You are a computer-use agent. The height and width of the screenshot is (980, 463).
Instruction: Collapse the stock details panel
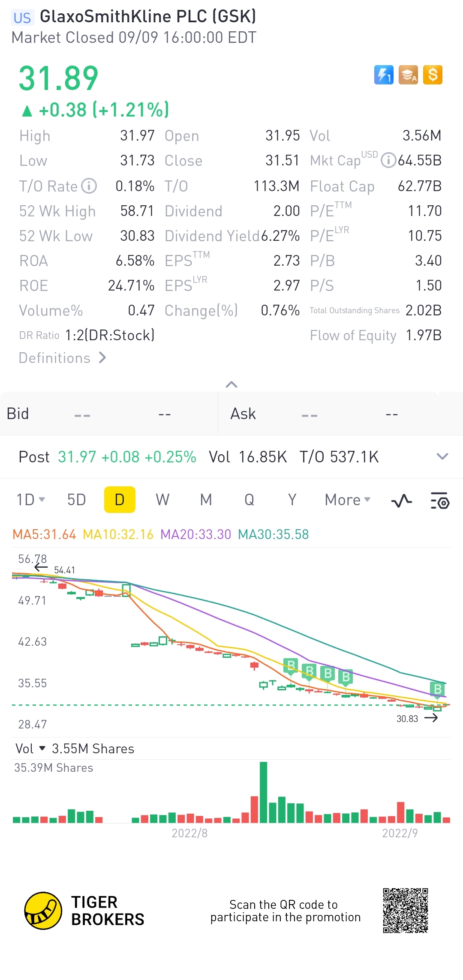click(231, 384)
